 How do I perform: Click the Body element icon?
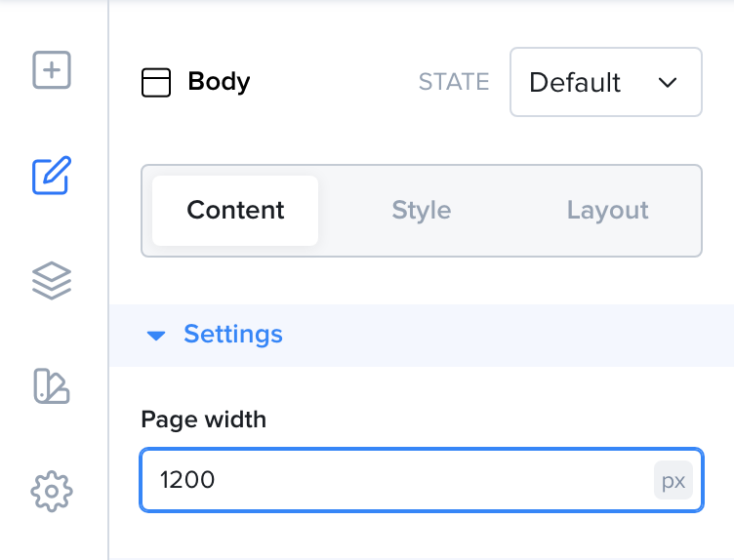click(156, 82)
